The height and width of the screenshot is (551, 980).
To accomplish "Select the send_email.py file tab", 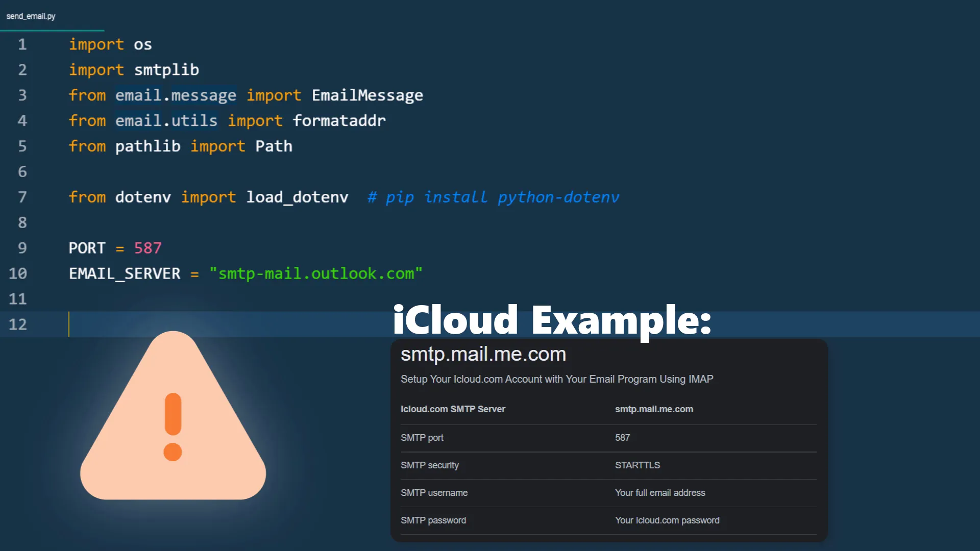I will pyautogui.click(x=31, y=16).
